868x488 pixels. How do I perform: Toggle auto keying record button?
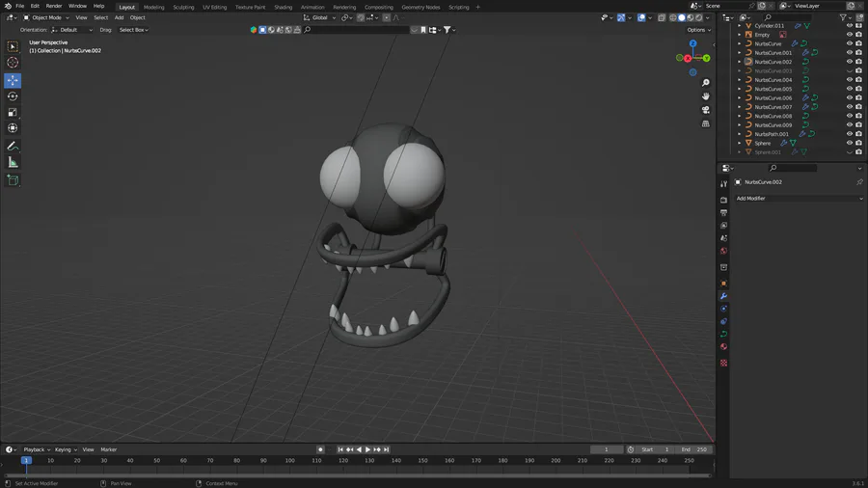coord(320,449)
